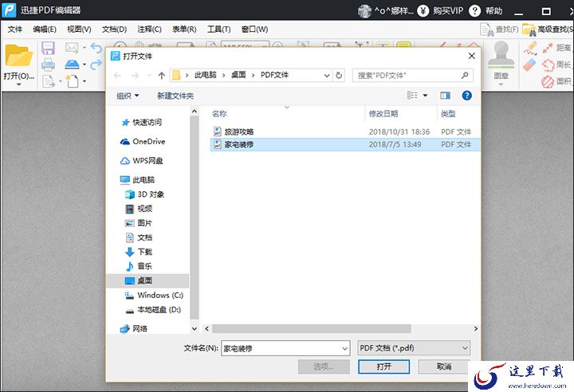Expand dropdown arrow beside New document icon
The image size is (574, 392).
[85, 81]
